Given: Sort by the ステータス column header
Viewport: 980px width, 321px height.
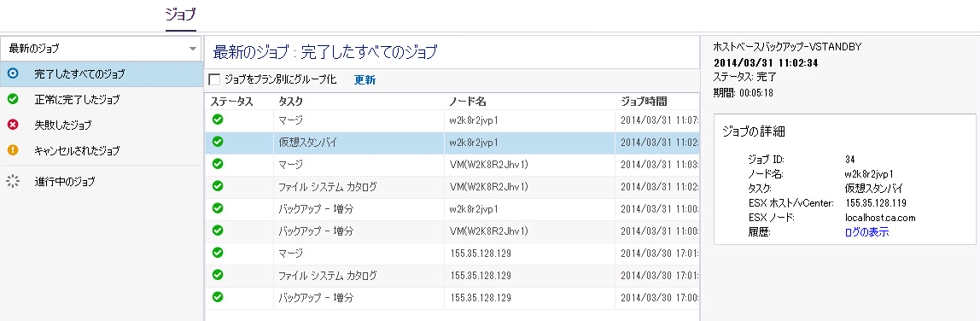Looking at the screenshot, I should pyautogui.click(x=231, y=102).
